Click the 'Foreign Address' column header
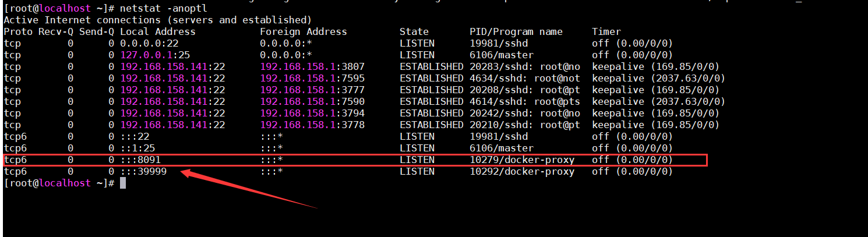Viewport: 868px width, 237px height. pos(304,32)
